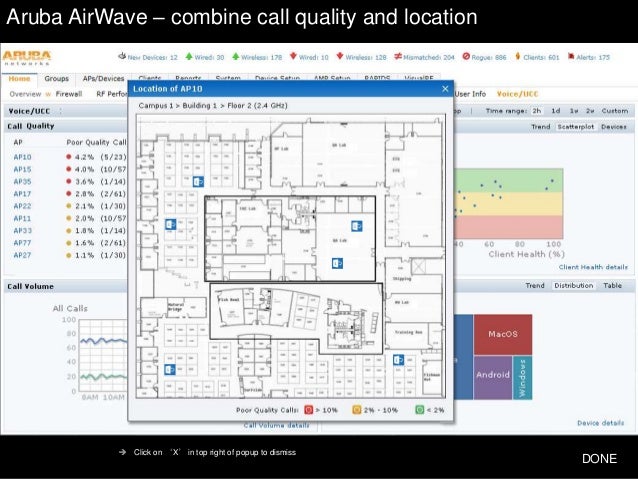The image size is (638, 479).
Task: Set time range to 1d
Action: 555,111
